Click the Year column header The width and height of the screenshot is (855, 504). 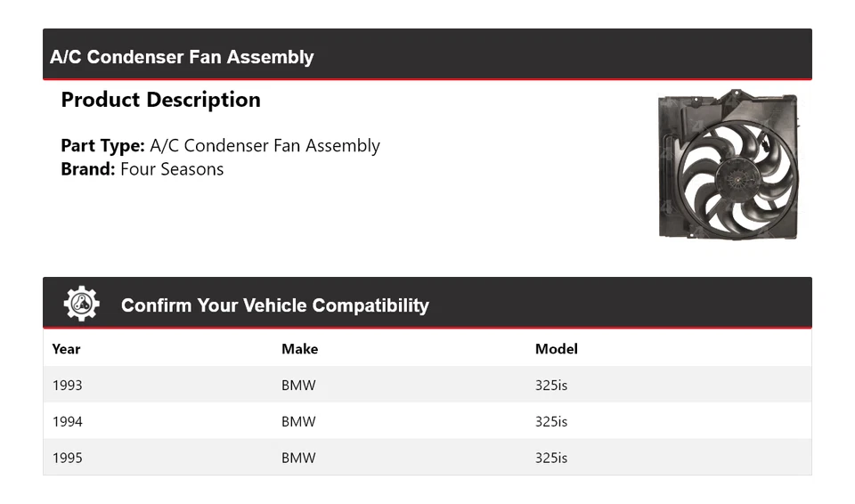pyautogui.click(x=66, y=349)
